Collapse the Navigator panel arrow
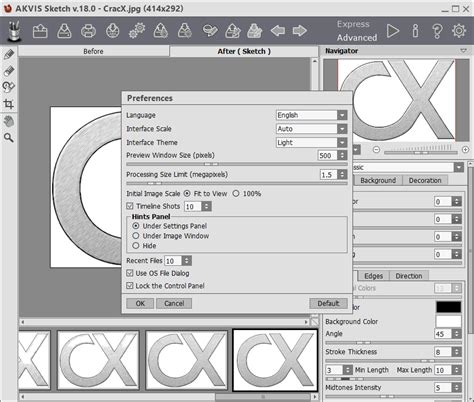Image resolution: width=474 pixels, height=402 pixels. (x=464, y=51)
